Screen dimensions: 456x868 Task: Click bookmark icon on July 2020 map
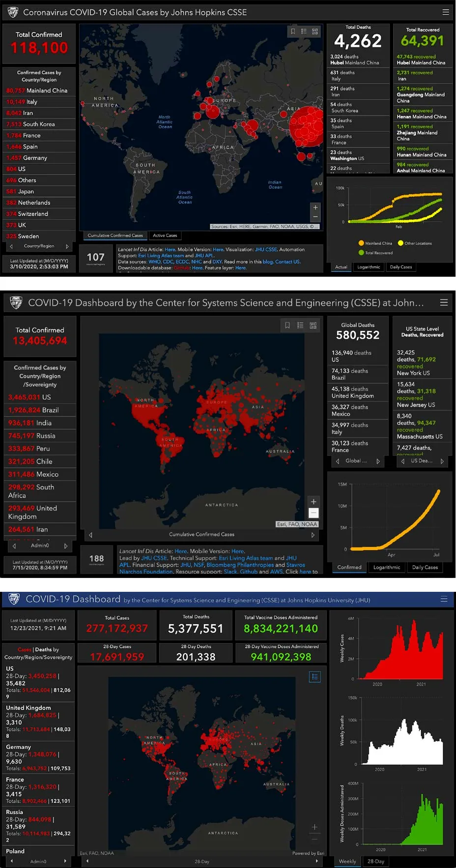pos(287,325)
